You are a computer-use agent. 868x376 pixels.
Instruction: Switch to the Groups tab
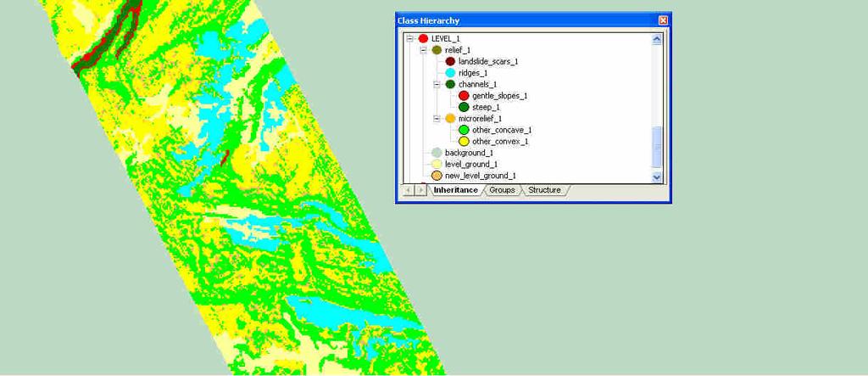coord(502,190)
